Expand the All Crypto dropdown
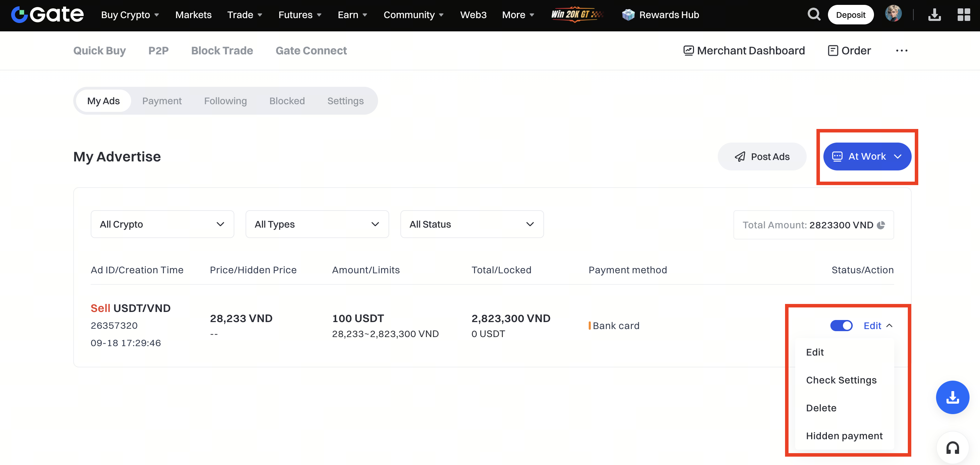Image resolution: width=980 pixels, height=465 pixels. point(162,224)
